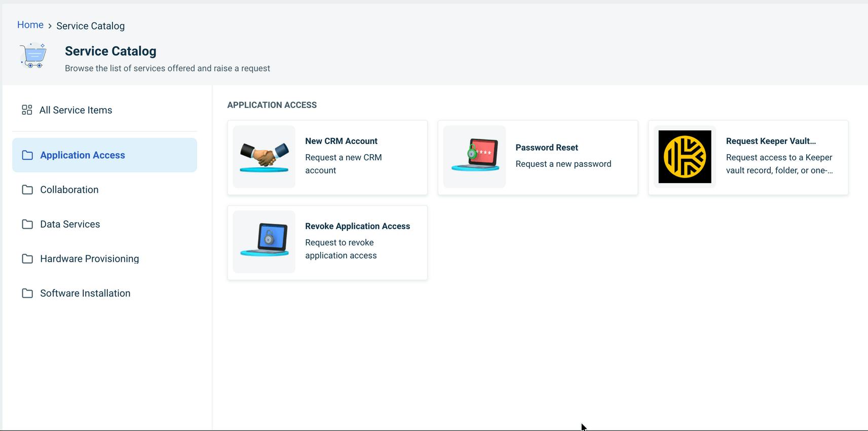This screenshot has width=868, height=431.
Task: Open the Request Keeper Vault title
Action: tap(771, 141)
